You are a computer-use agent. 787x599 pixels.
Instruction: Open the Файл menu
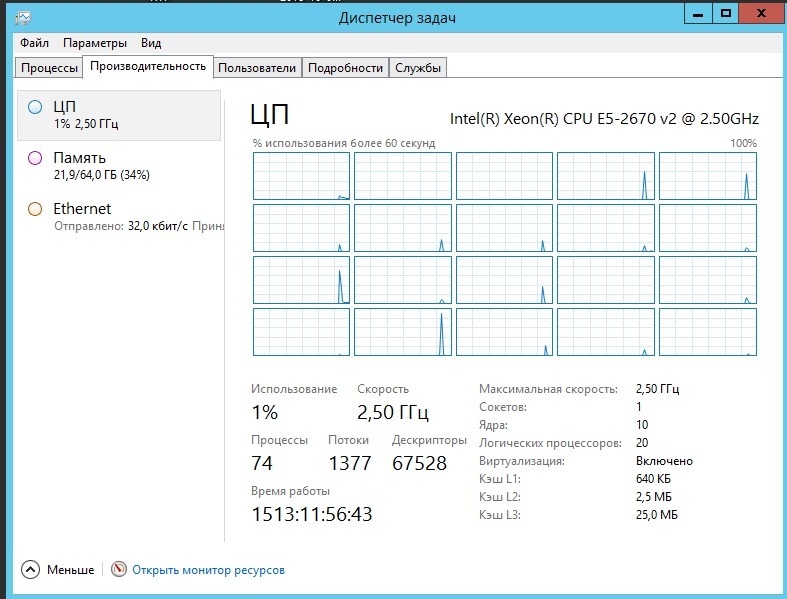click(34, 43)
